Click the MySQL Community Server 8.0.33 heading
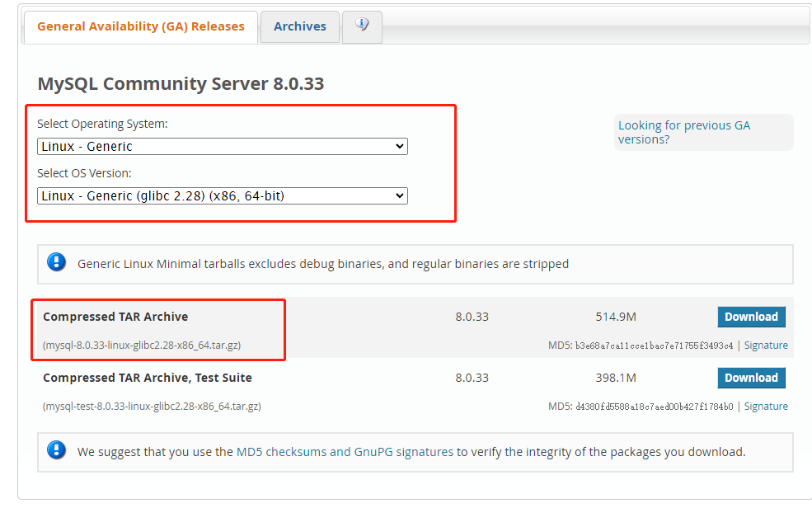This screenshot has height=508, width=812. click(181, 83)
